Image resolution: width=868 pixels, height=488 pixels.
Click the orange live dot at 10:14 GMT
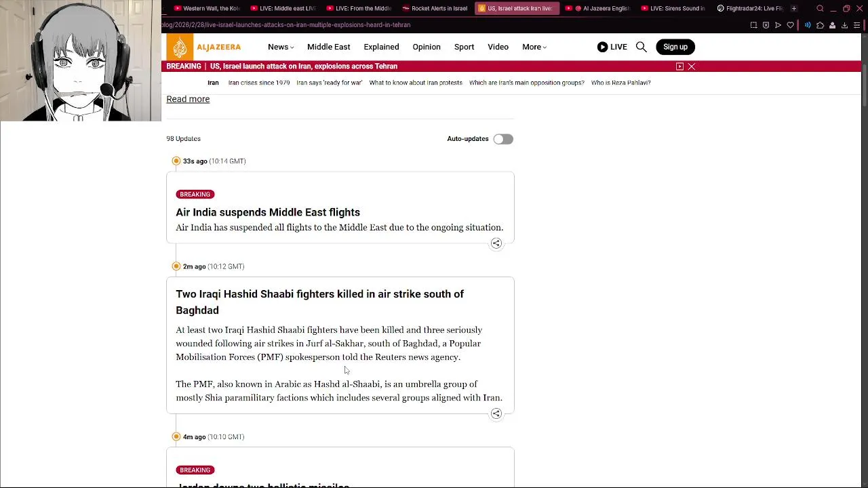(x=176, y=161)
